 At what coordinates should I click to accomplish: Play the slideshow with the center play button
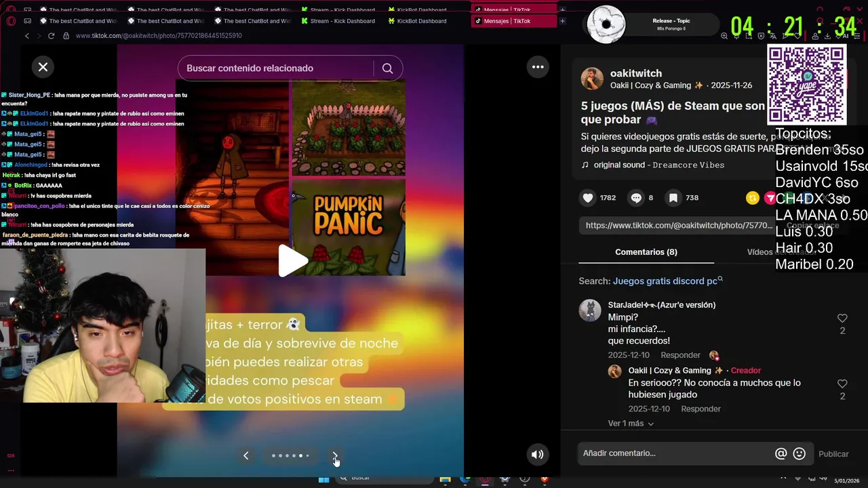point(292,261)
